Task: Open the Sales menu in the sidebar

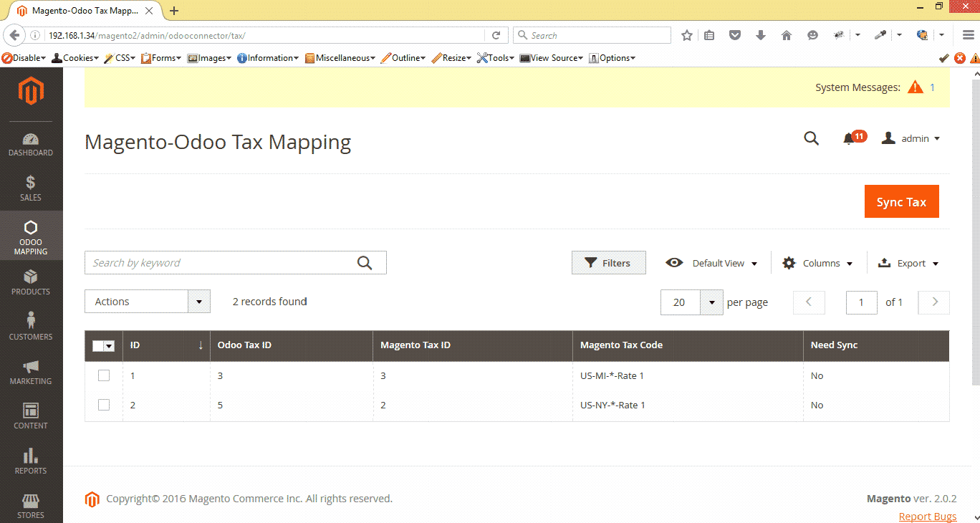Action: click(31, 188)
